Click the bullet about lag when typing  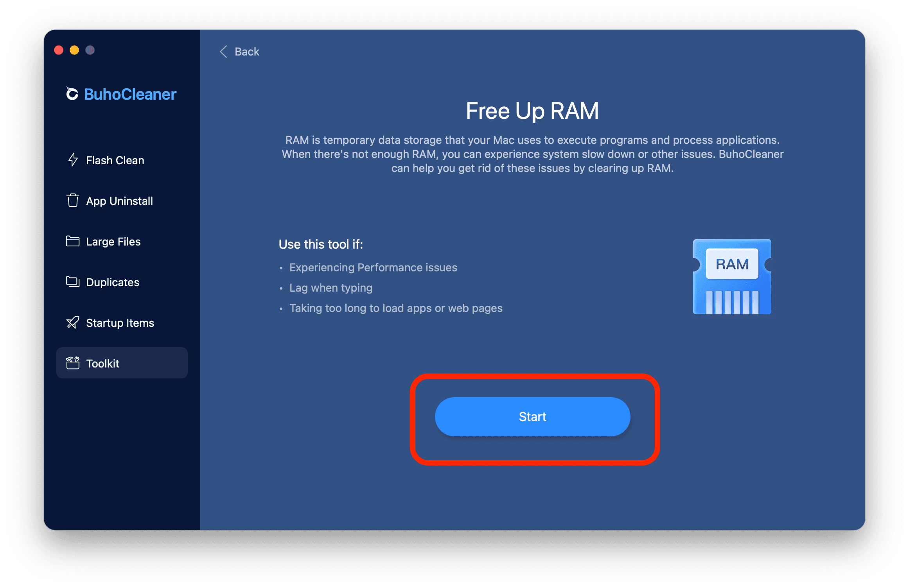(331, 288)
